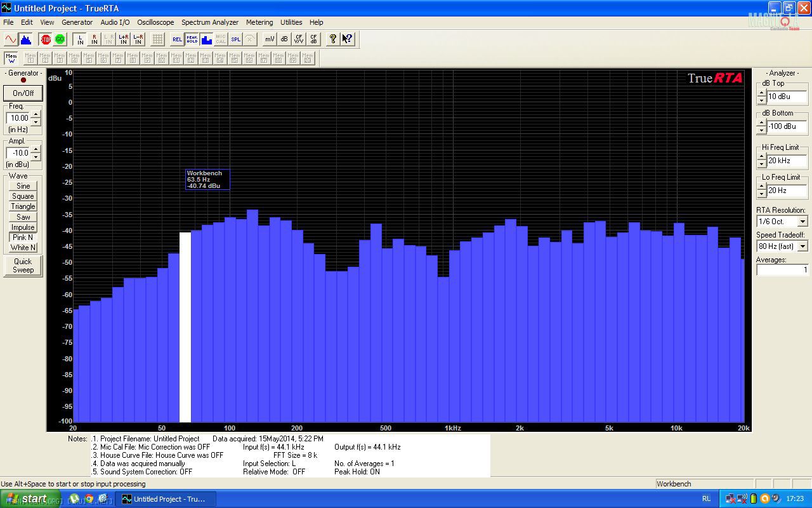Select the L+R IN input icon

124,39
